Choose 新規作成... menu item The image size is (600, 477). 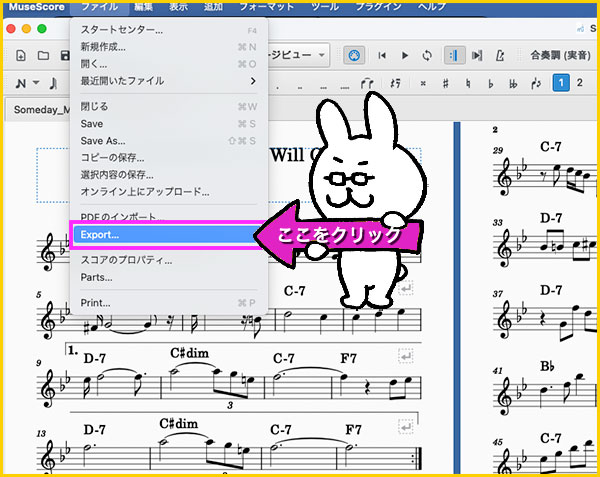[x=169, y=47]
